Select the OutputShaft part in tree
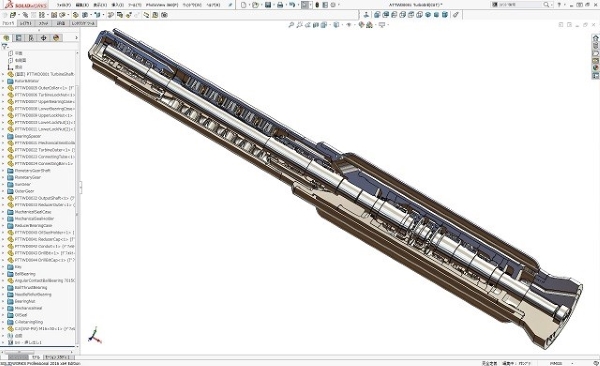The height and width of the screenshot is (366, 600). pos(41,198)
